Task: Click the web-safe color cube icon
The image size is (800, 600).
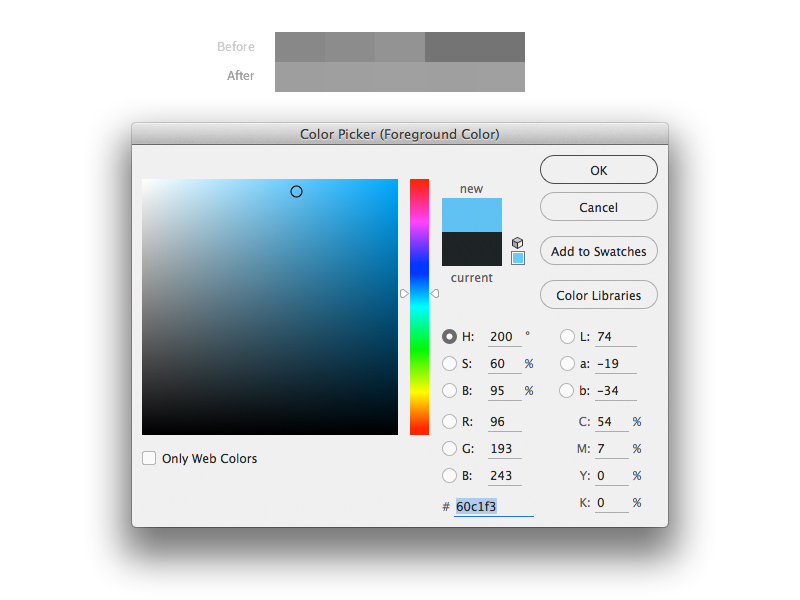Action: (518, 258)
